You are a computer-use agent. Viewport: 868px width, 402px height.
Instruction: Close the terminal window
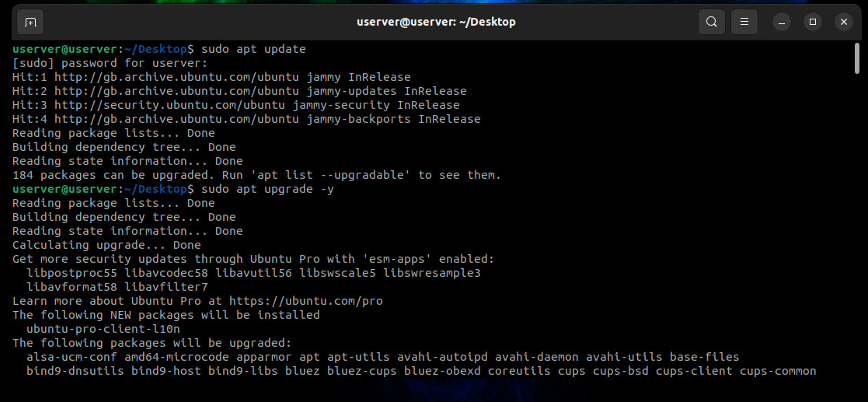844,22
